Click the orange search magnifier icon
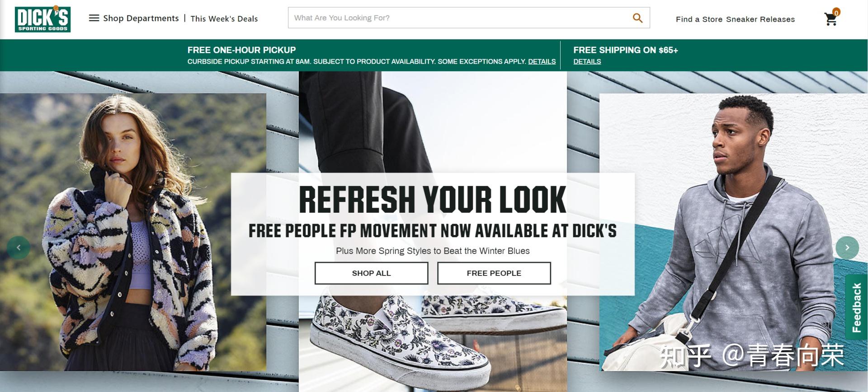Image resolution: width=868 pixels, height=392 pixels. pyautogui.click(x=637, y=18)
